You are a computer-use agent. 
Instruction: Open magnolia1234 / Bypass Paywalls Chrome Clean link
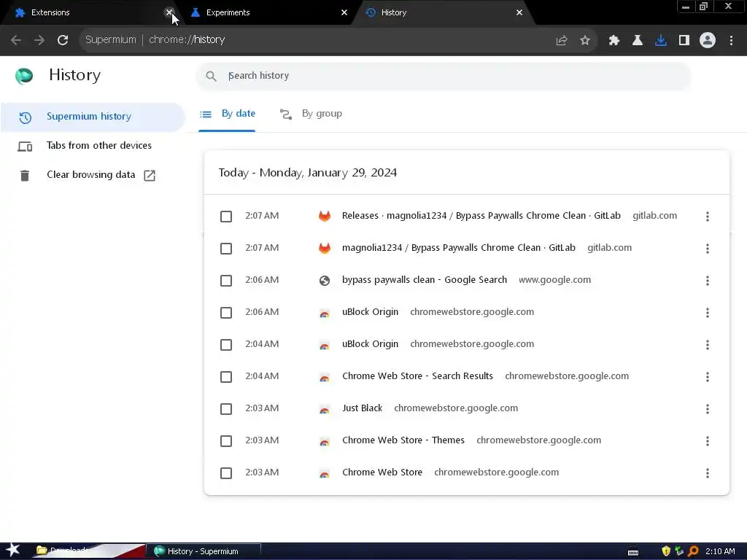pyautogui.click(x=459, y=248)
